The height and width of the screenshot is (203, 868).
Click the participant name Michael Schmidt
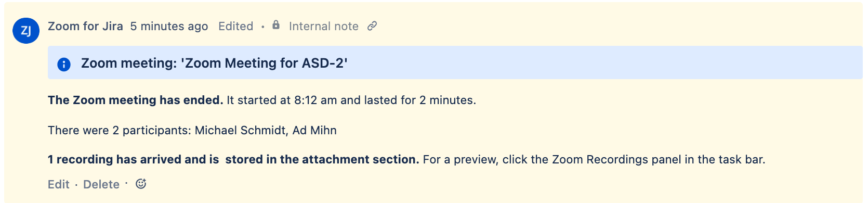[x=241, y=130]
